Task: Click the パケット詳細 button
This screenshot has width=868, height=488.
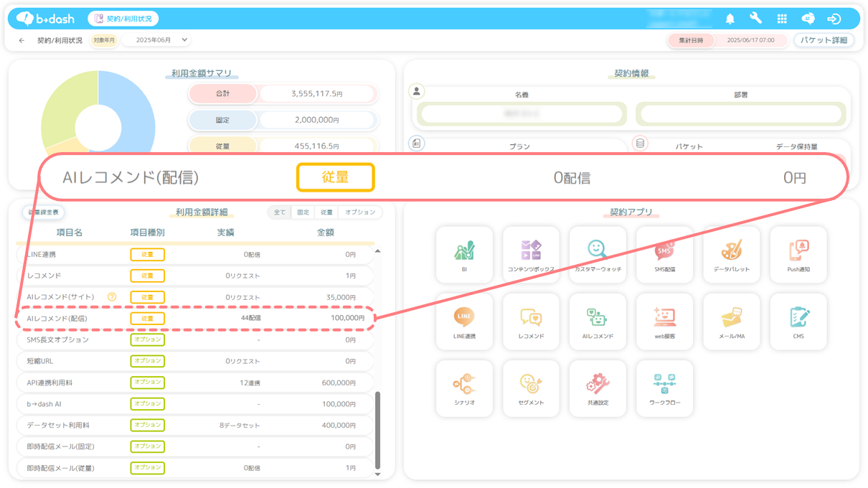Action: [x=824, y=40]
